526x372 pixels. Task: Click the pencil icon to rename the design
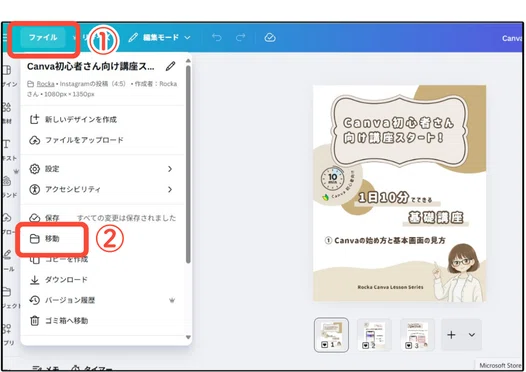[x=170, y=66]
